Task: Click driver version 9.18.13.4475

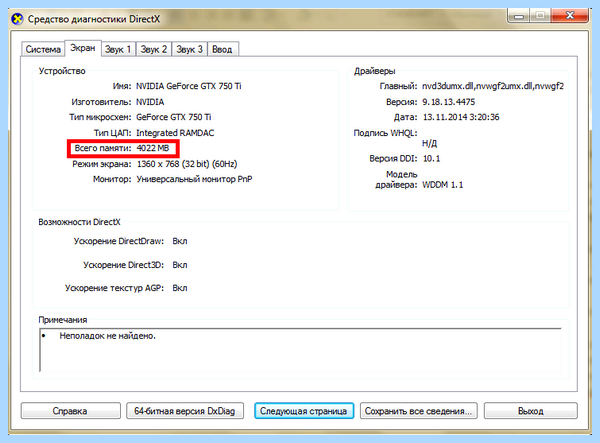Action: pos(448,102)
